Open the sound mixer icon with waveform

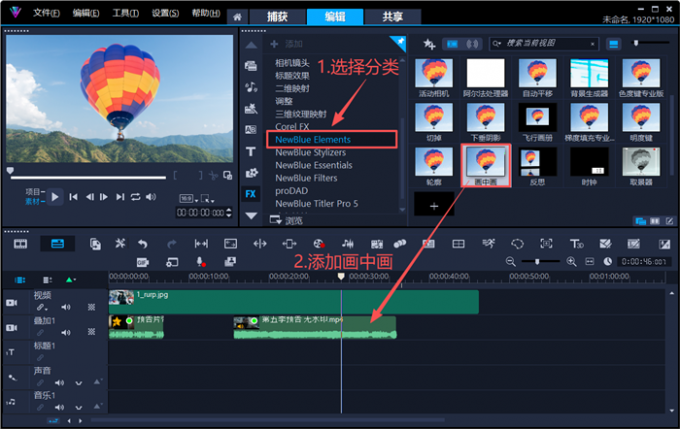[x=348, y=244]
